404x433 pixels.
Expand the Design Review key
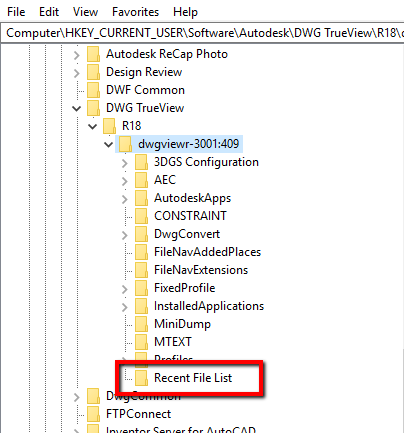[77, 73]
